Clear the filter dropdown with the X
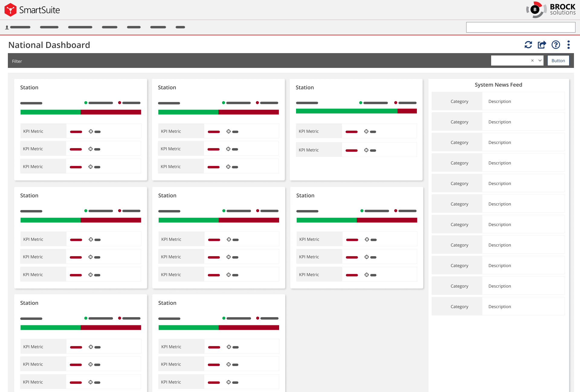 (532, 61)
